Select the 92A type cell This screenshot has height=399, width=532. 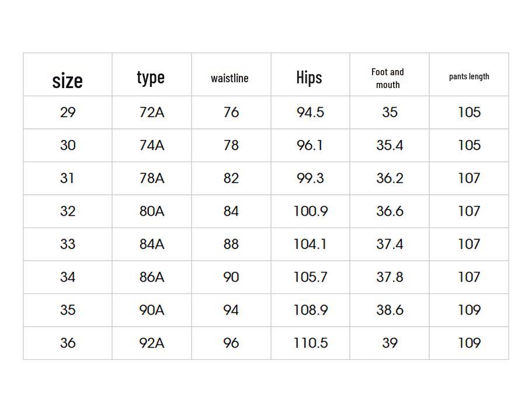tap(152, 343)
